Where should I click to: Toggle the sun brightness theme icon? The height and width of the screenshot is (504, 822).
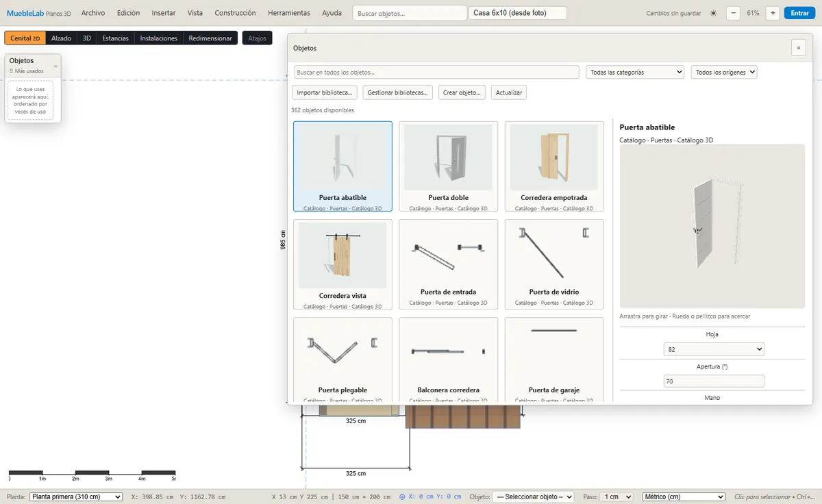click(713, 13)
